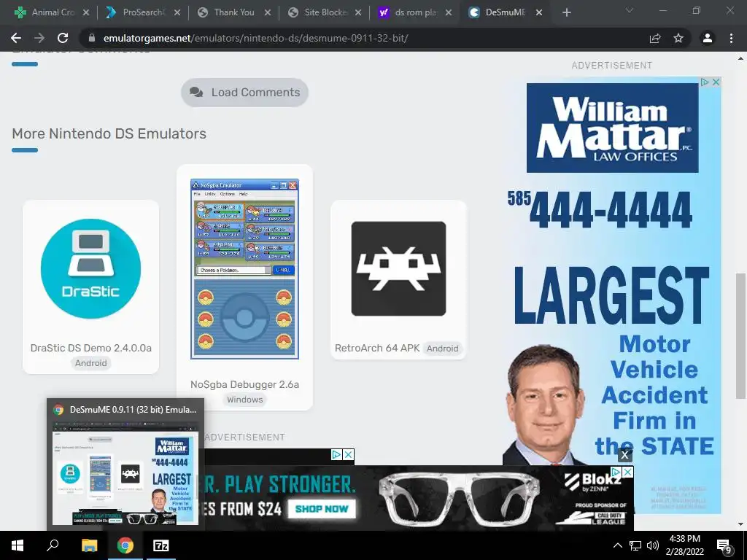Open DraStic DS Demo 2.4.0.0a link

(x=90, y=348)
